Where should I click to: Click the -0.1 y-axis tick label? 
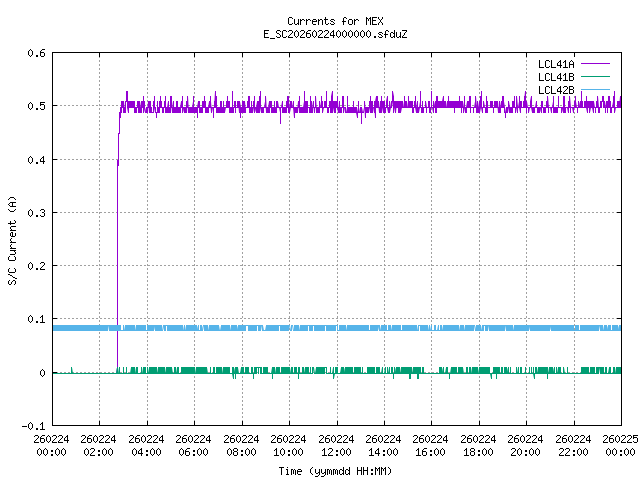click(32, 426)
